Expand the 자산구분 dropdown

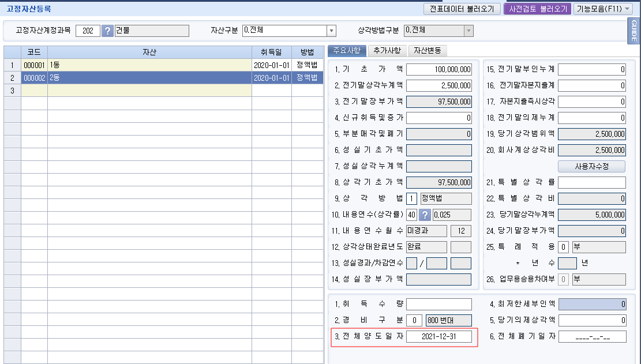click(x=331, y=31)
